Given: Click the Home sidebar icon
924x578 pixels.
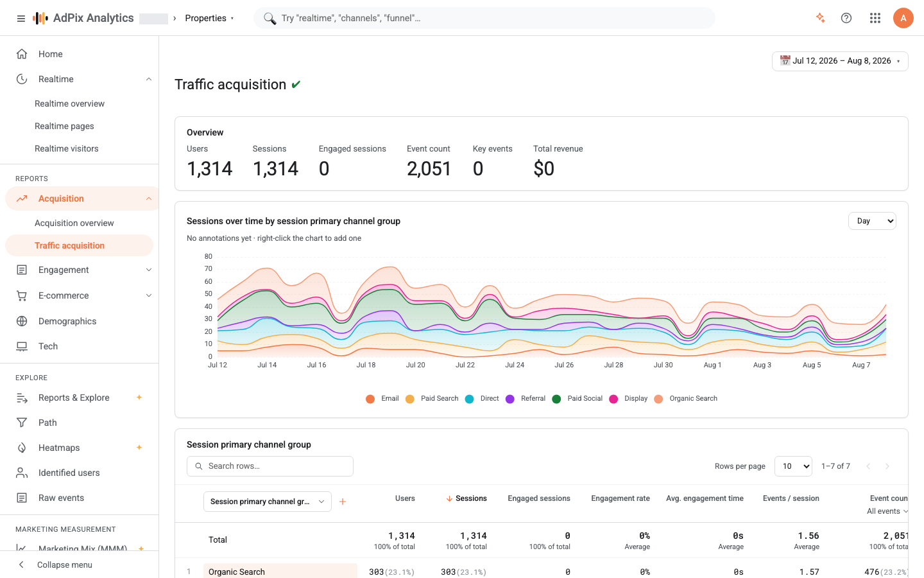Looking at the screenshot, I should [x=22, y=54].
